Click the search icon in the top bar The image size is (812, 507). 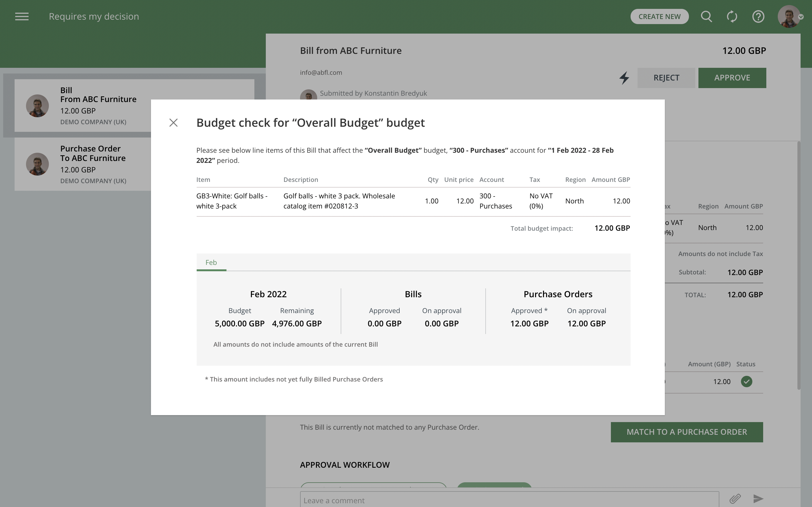(706, 16)
